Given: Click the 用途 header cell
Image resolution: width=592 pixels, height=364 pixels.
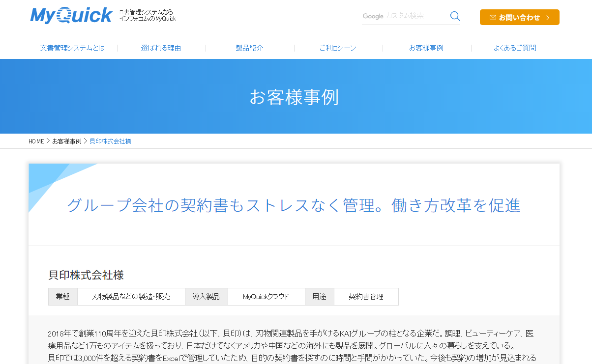Looking at the screenshot, I should [x=320, y=297].
